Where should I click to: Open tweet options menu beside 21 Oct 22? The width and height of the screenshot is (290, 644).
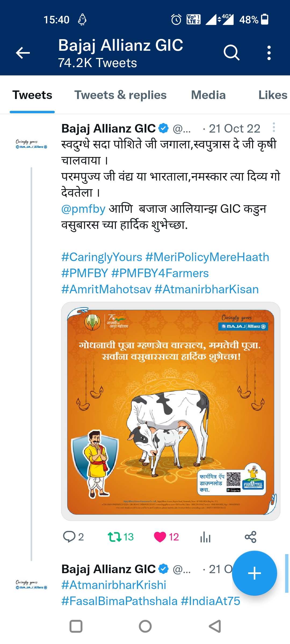(274, 127)
